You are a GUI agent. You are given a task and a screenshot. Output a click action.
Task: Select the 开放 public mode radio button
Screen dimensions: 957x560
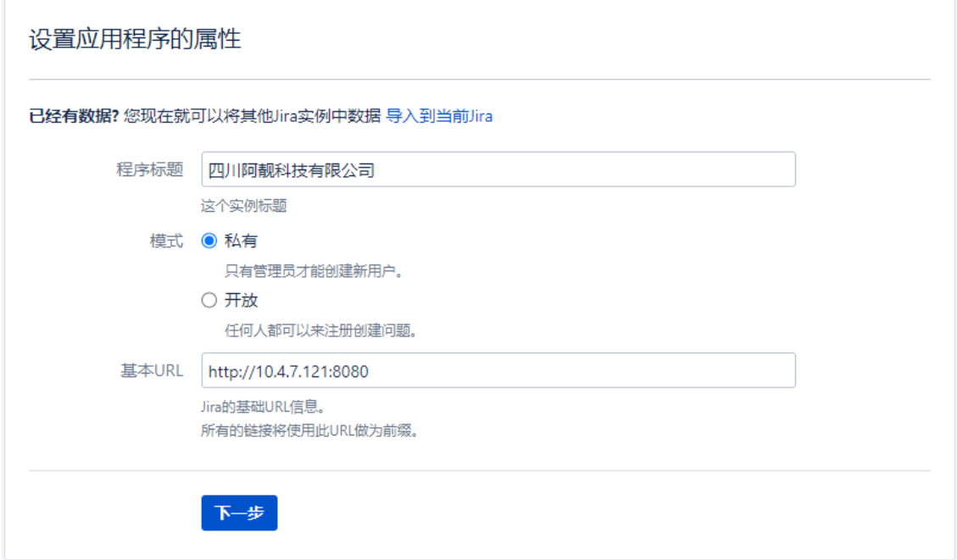(209, 300)
